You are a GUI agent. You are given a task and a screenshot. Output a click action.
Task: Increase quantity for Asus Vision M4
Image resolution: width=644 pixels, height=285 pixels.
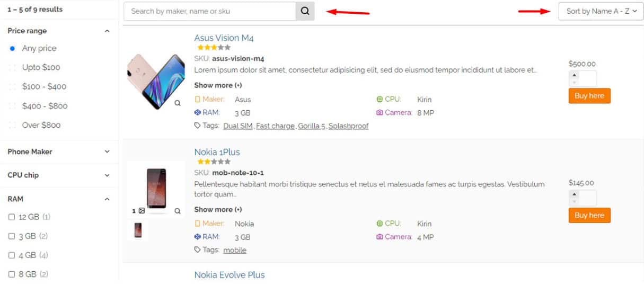point(575,75)
